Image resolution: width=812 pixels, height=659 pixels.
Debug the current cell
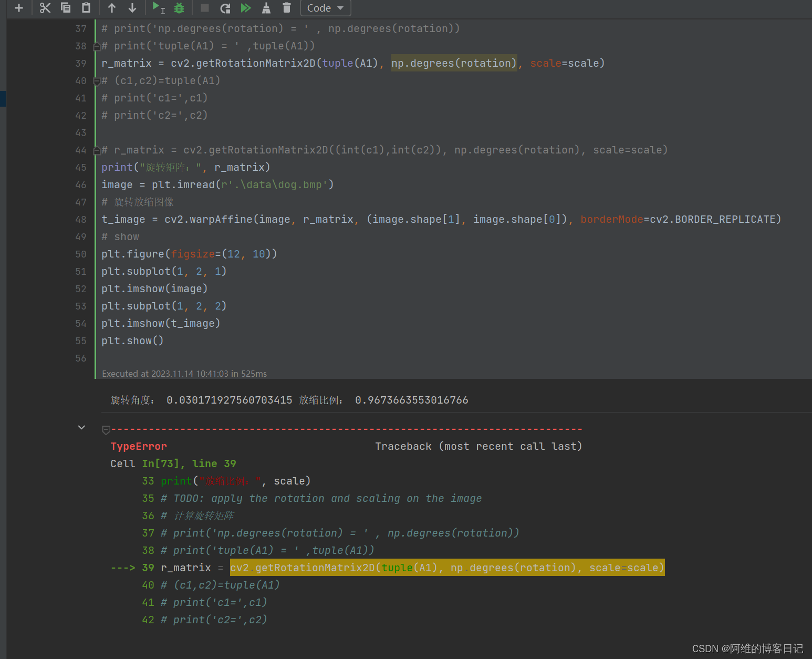point(179,8)
